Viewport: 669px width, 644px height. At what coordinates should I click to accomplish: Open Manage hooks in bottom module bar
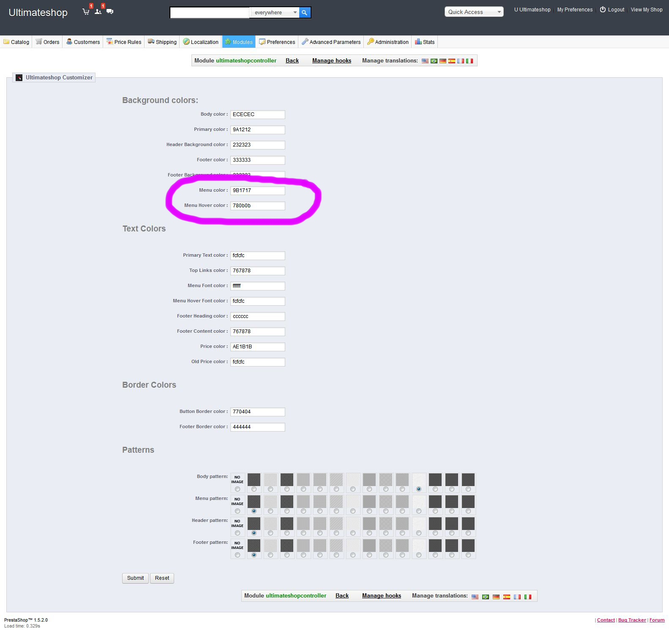pyautogui.click(x=382, y=596)
